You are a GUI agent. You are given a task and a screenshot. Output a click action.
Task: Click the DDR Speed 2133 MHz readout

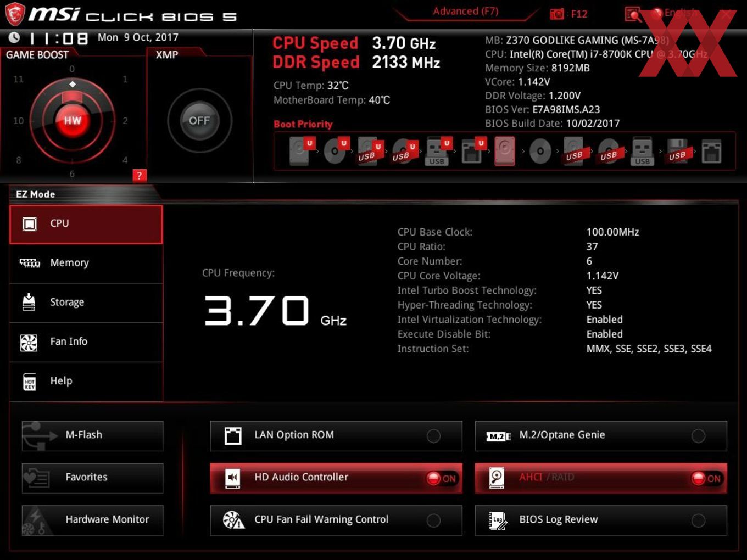click(x=356, y=62)
